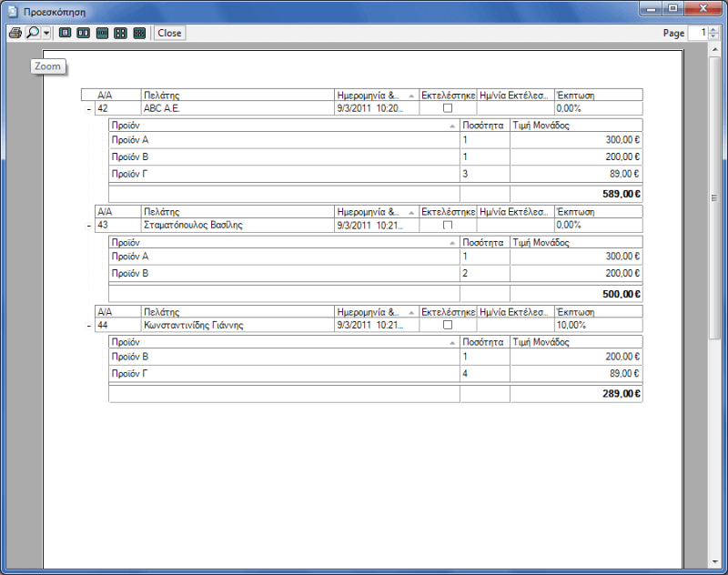Collapse order 42 row using minus sign

(88, 108)
